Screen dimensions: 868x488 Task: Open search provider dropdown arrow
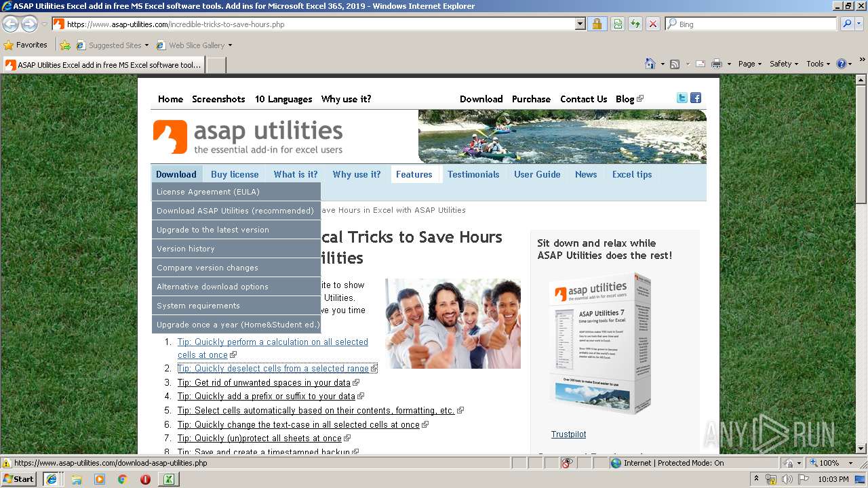tap(861, 24)
